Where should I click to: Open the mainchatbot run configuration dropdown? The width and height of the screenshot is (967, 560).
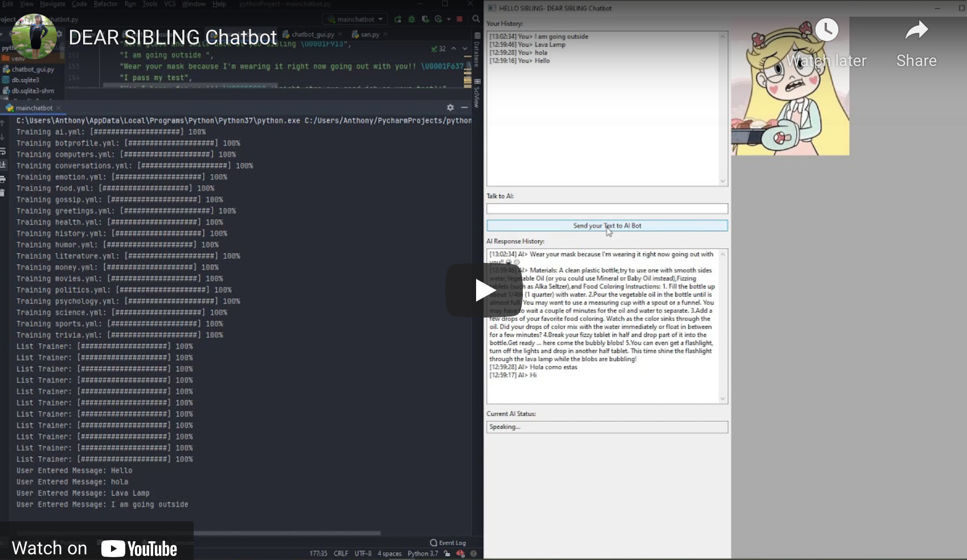pyautogui.click(x=355, y=19)
